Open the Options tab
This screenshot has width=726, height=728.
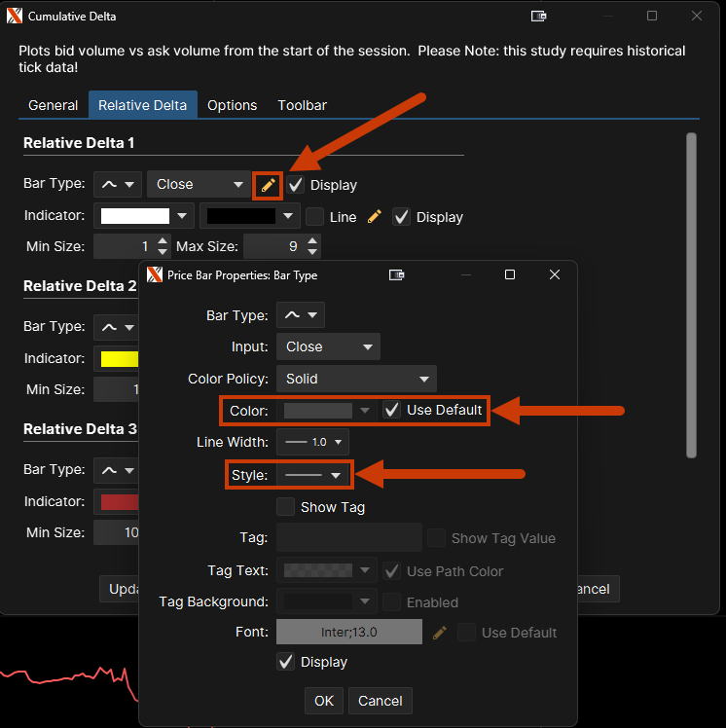coord(232,105)
